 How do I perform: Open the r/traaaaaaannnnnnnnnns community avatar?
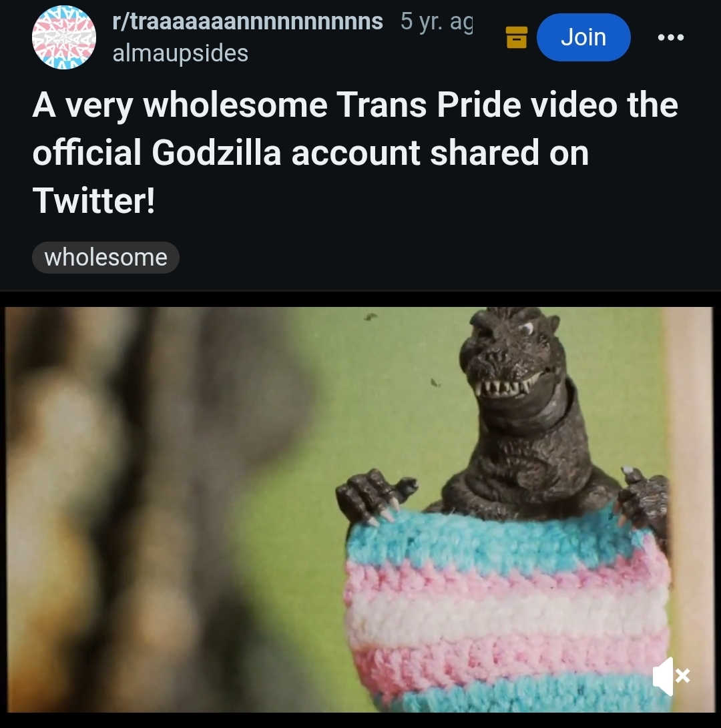(x=64, y=37)
